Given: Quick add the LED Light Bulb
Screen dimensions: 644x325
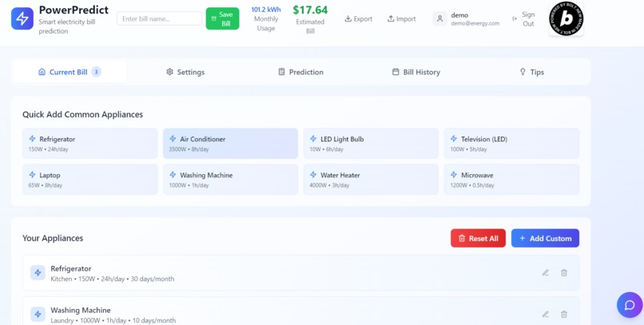Looking at the screenshot, I should tap(371, 143).
